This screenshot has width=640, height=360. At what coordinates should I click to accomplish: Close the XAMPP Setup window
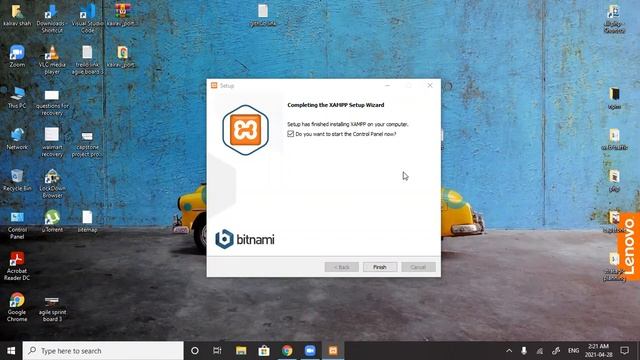pyautogui.click(x=430, y=85)
